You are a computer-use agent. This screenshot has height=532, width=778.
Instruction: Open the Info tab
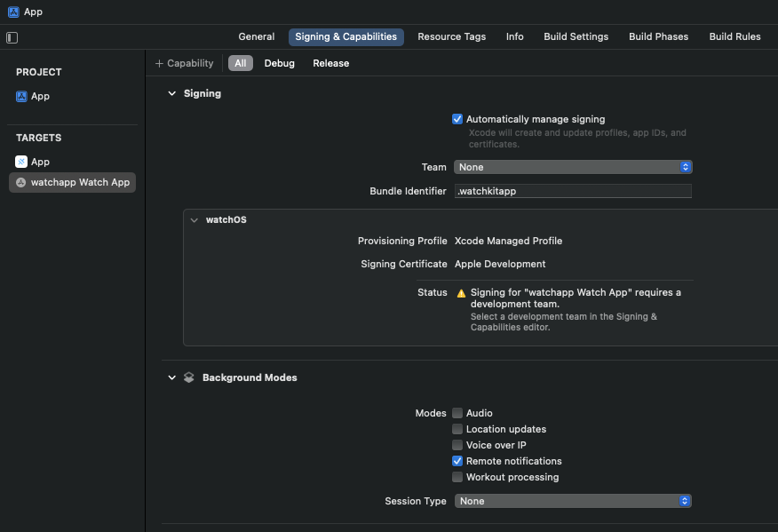point(514,36)
